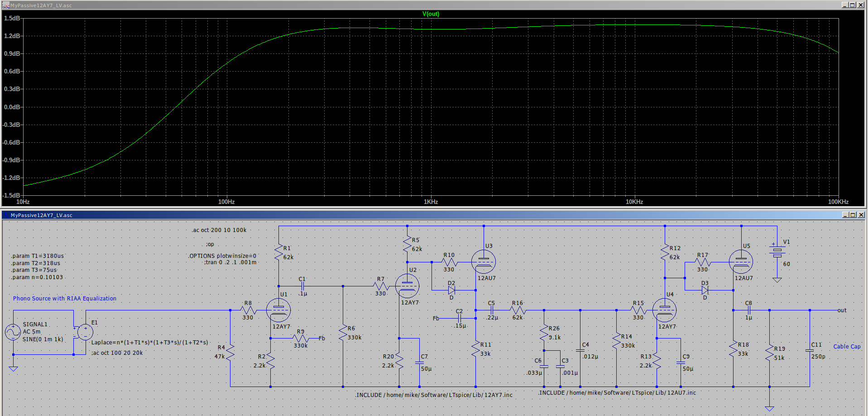This screenshot has width=868, height=416.
Task: Select diode D2 symbol
Action: coord(451,290)
